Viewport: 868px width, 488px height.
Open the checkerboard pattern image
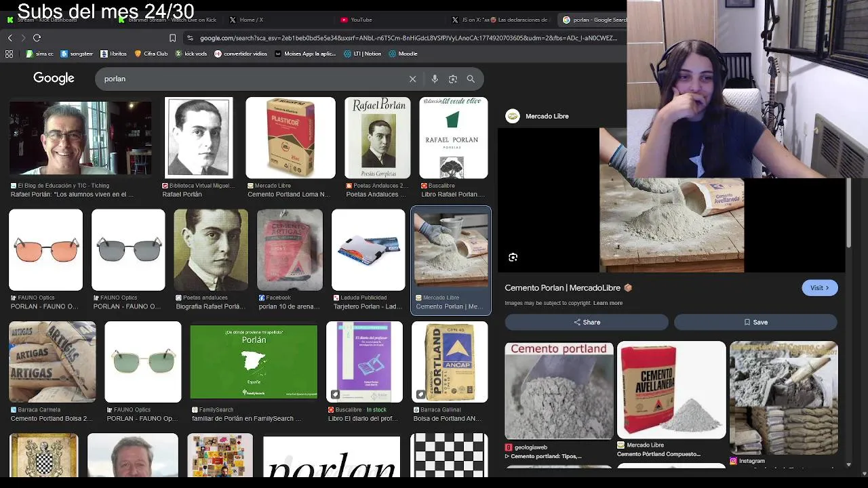449,455
